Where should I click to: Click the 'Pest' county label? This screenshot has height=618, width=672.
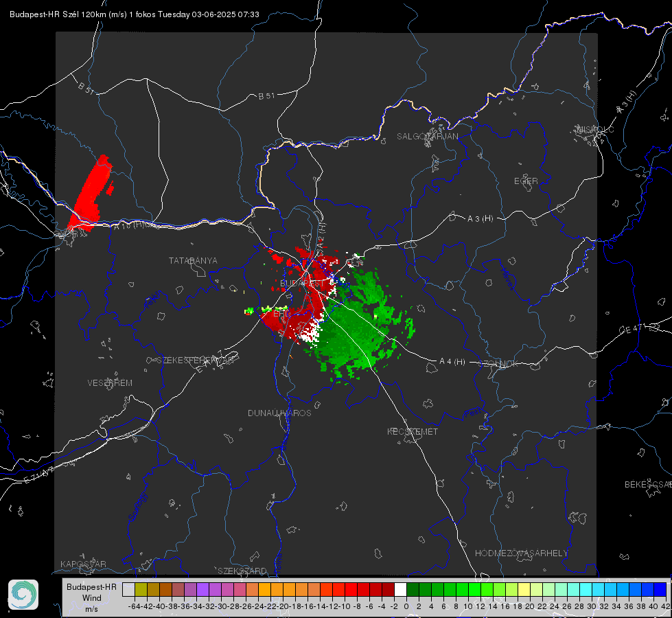point(472,413)
